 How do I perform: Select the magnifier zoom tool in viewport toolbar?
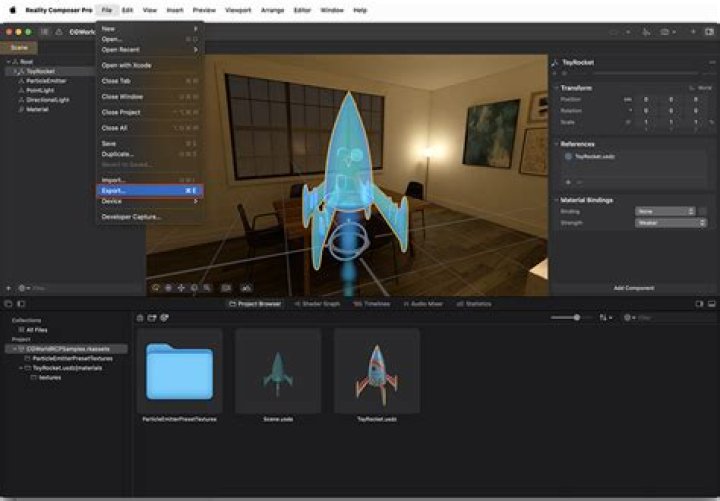[208, 288]
